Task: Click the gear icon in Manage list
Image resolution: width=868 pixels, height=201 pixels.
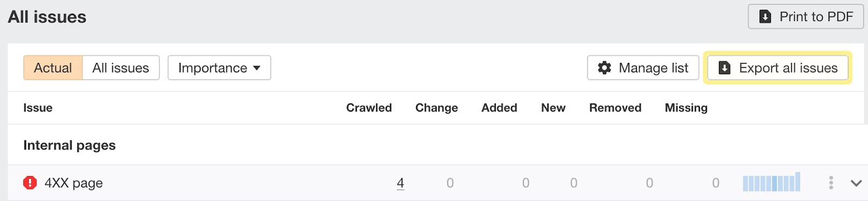Action: coord(604,68)
